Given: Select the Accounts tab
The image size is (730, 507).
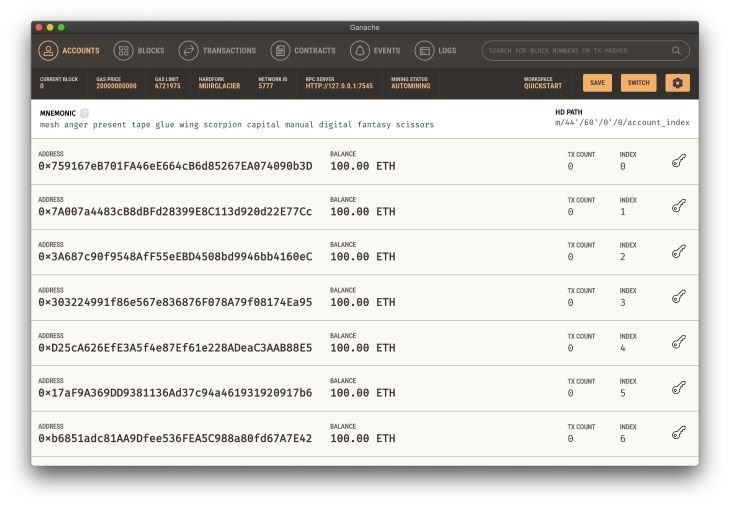Looking at the screenshot, I should click(69, 50).
